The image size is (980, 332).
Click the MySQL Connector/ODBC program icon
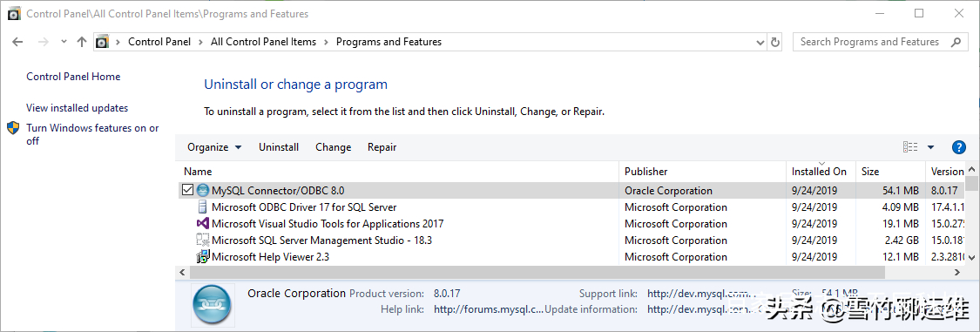[202, 190]
